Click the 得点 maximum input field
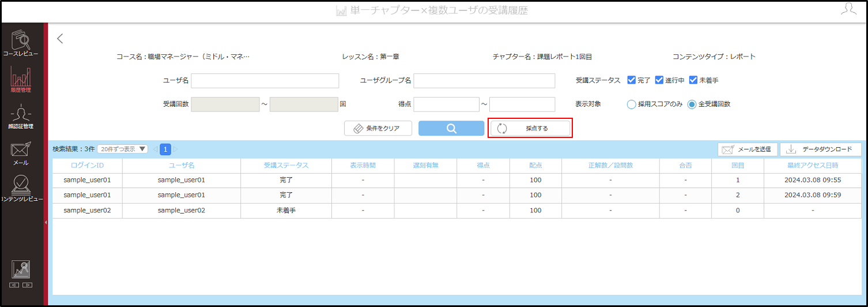868x307 pixels. [522, 104]
